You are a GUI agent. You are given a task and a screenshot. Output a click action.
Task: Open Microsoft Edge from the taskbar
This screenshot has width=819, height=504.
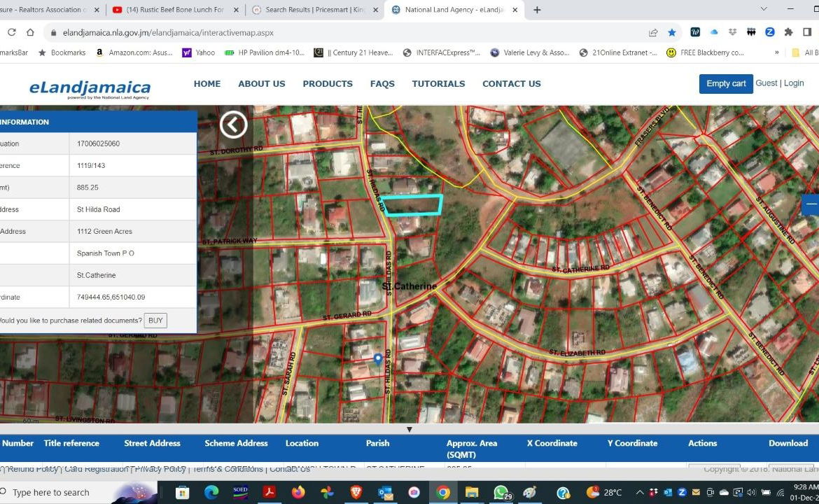coord(211,492)
